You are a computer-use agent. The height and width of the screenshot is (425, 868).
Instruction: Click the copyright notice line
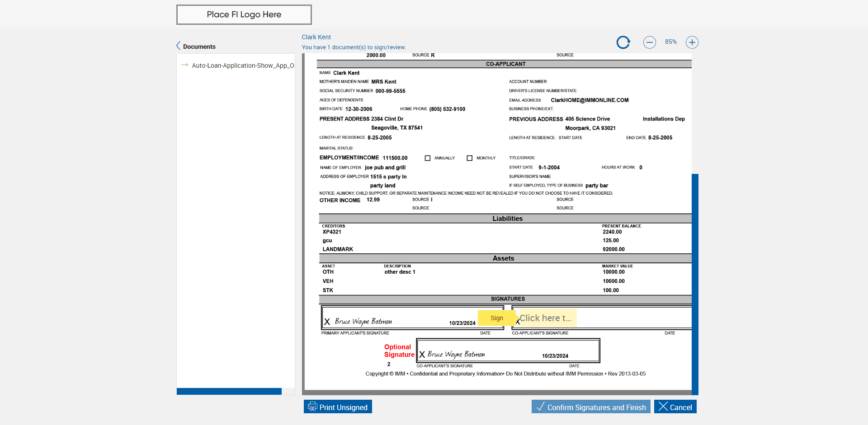coord(505,374)
